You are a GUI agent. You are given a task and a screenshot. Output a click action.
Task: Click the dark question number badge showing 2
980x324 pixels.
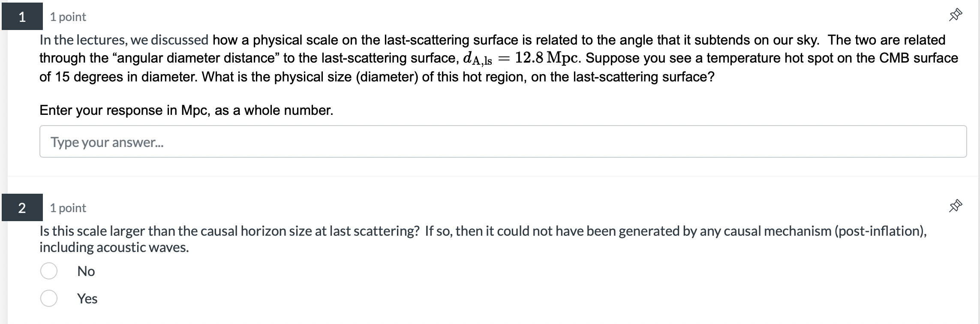click(x=21, y=207)
